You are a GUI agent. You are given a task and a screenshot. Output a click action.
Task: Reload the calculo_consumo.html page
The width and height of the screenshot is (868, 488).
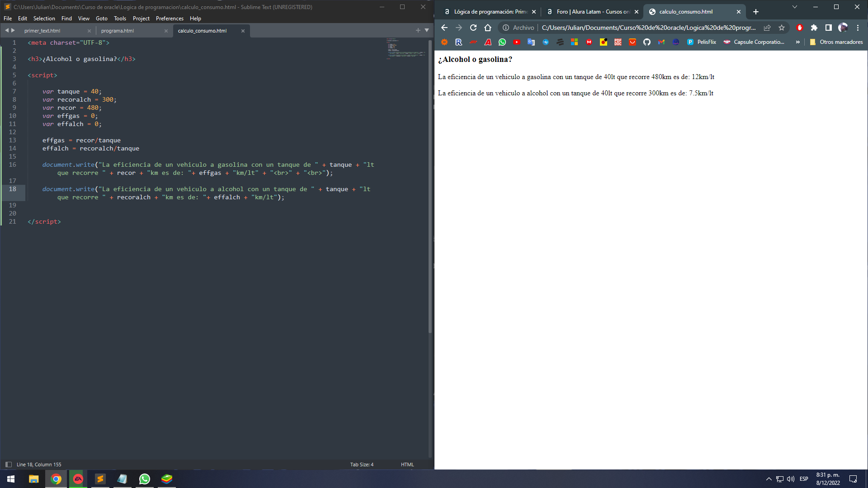473,28
